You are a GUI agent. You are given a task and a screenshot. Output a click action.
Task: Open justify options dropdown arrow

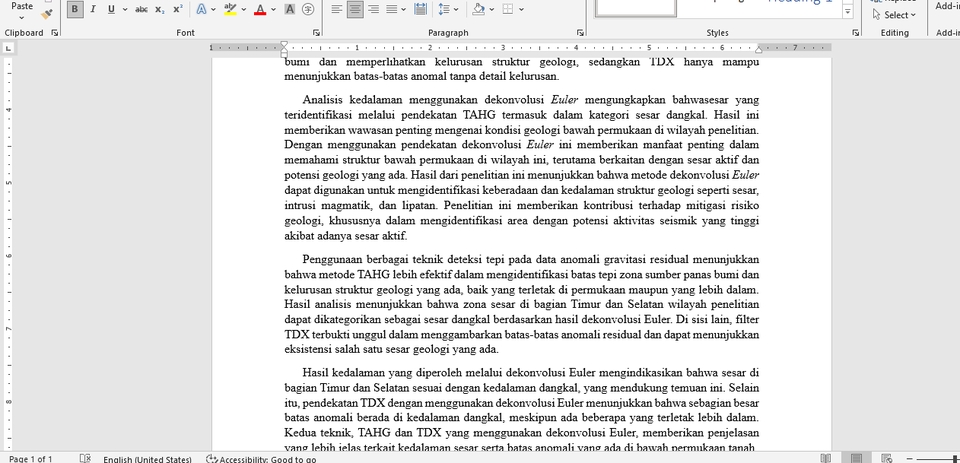pyautogui.click(x=403, y=9)
